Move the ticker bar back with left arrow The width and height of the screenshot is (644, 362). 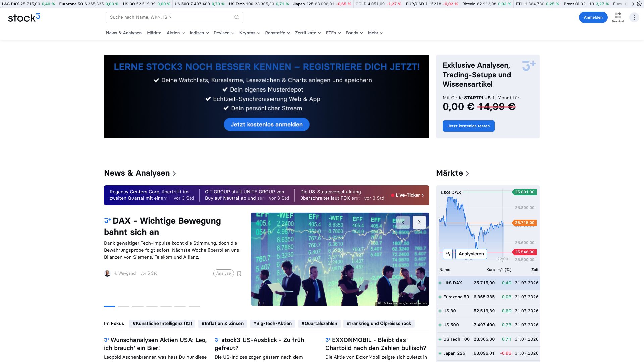coord(625,4)
